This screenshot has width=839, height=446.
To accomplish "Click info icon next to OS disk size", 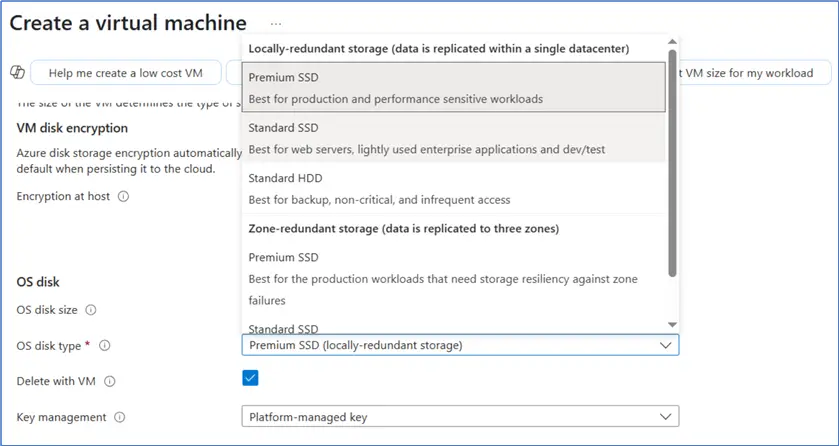I will (90, 310).
